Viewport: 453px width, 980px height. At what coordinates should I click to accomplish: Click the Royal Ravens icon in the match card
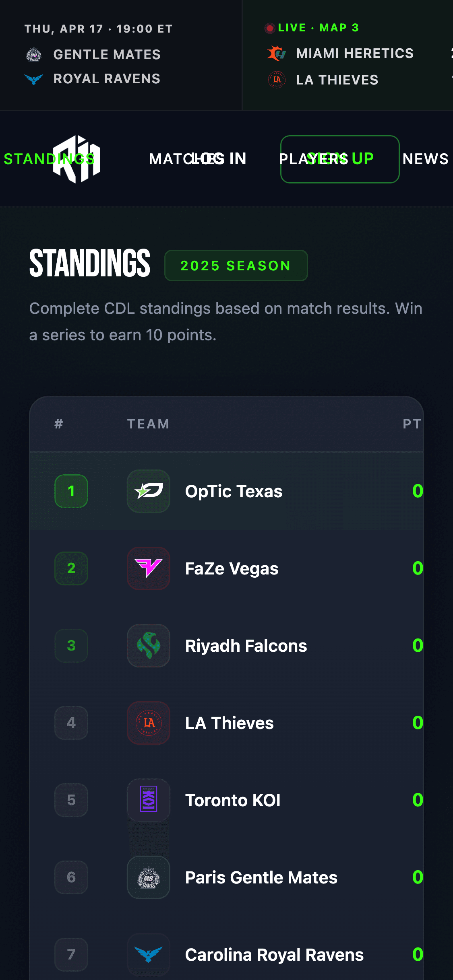pos(34,79)
